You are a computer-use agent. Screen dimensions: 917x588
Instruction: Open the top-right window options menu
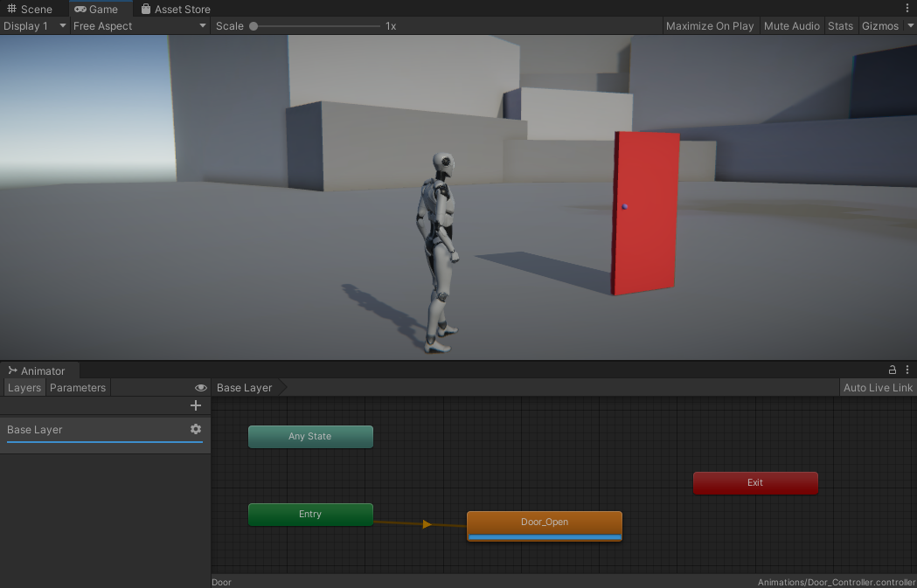[x=907, y=9]
